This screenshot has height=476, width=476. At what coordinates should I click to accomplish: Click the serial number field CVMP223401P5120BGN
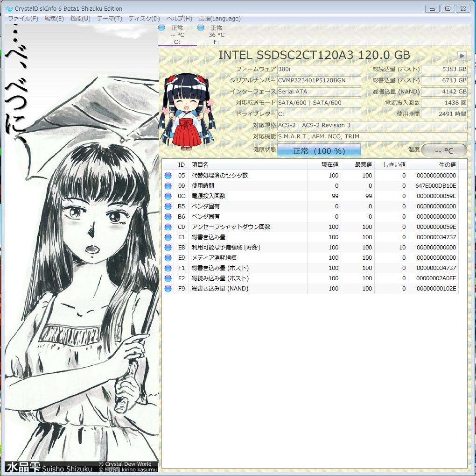coord(319,80)
